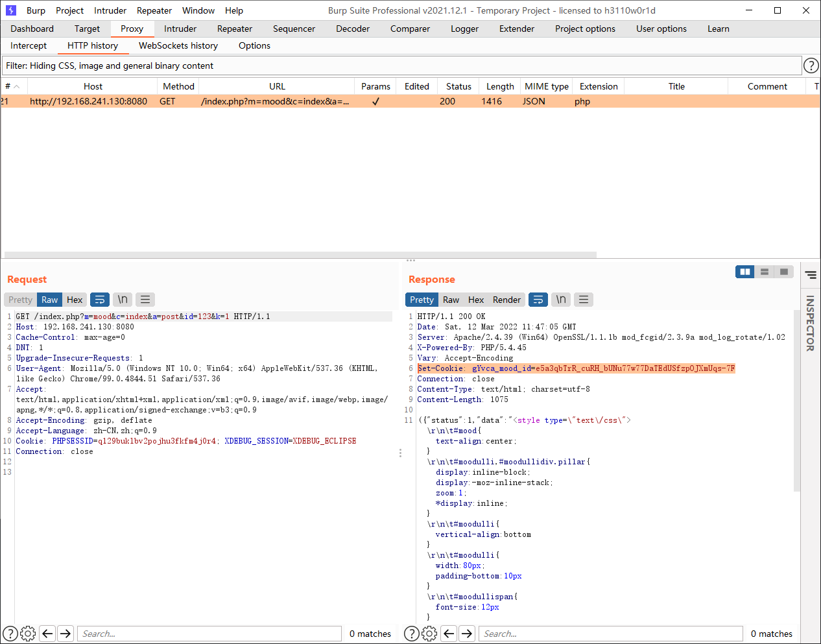Switch Response view to Hex
Image resolution: width=821 pixels, height=644 pixels.
click(x=476, y=300)
